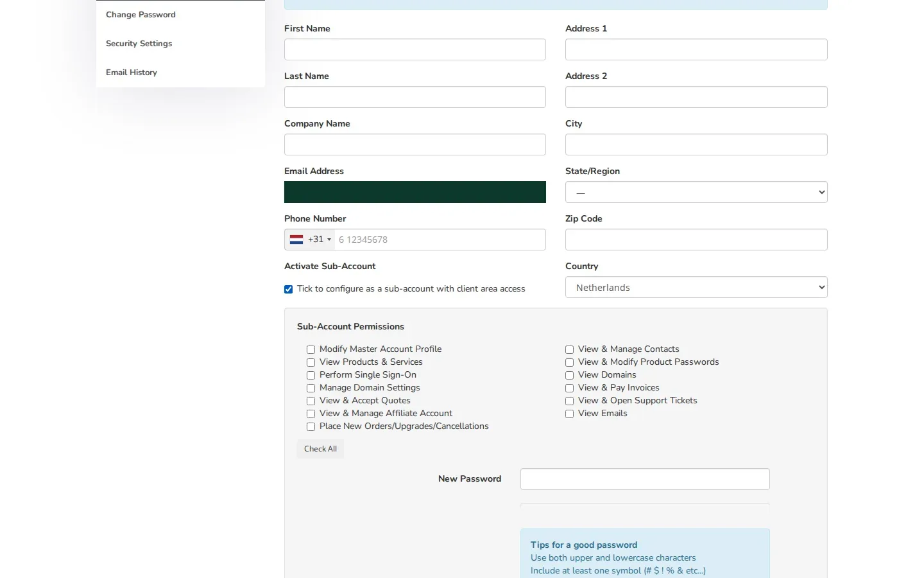Image resolution: width=924 pixels, height=578 pixels.
Task: Open the Country dropdown showing Netherlands
Action: point(696,287)
